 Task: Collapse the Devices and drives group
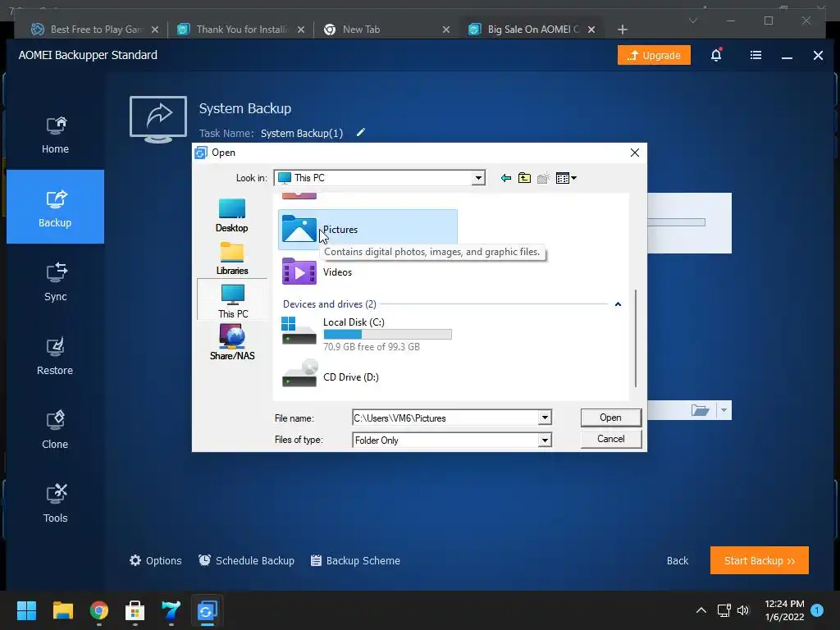coord(618,304)
